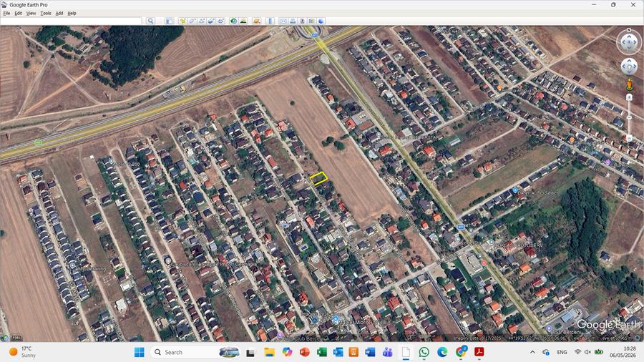Open PowerPoint from the taskbar
The width and height of the screenshot is (644, 362).
(304, 352)
